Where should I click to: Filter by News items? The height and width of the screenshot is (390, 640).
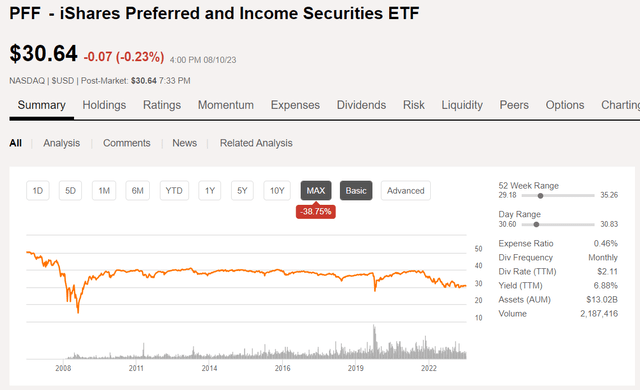tap(184, 143)
